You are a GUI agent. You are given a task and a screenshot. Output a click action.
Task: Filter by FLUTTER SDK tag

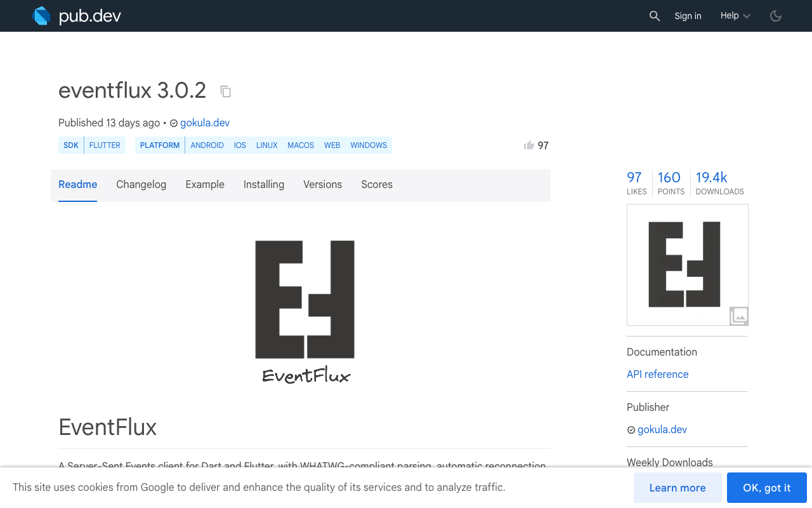(105, 145)
